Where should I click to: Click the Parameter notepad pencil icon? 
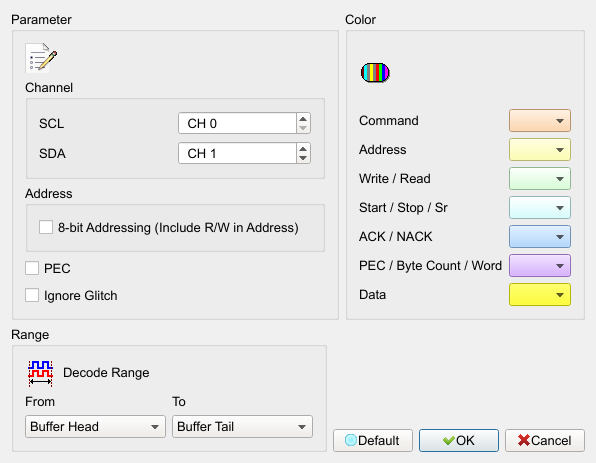tap(41, 57)
